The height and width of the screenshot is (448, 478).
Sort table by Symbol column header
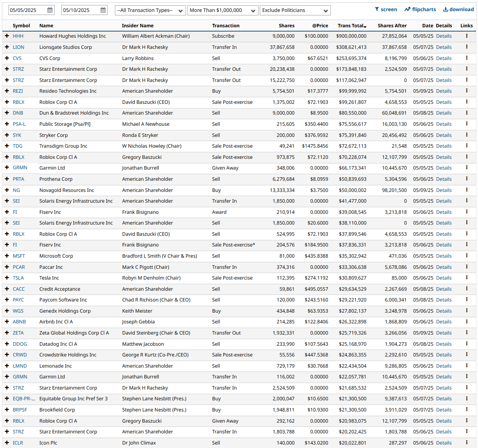(x=21, y=26)
